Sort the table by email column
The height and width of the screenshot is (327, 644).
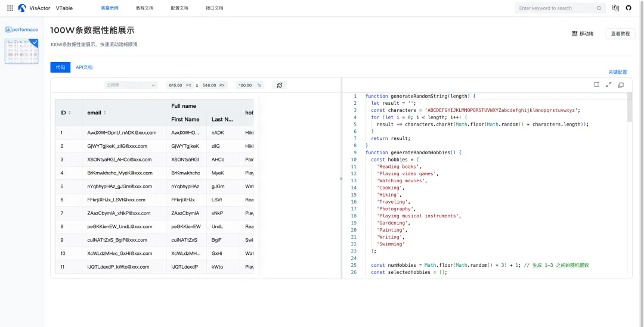[105, 113]
